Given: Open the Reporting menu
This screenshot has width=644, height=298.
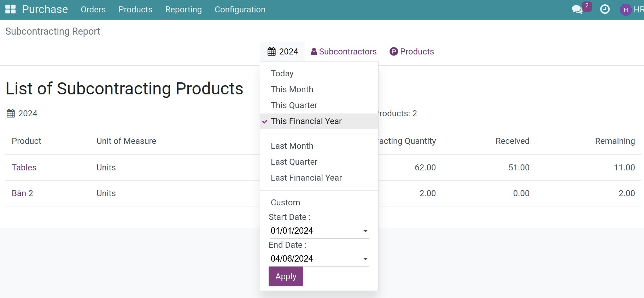Looking at the screenshot, I should pos(183,10).
